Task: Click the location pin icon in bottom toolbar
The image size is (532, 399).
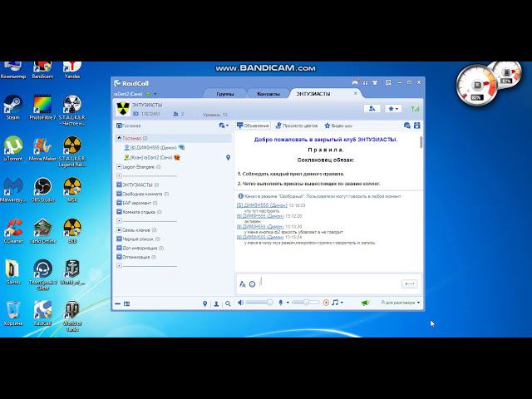Action: [x=204, y=303]
